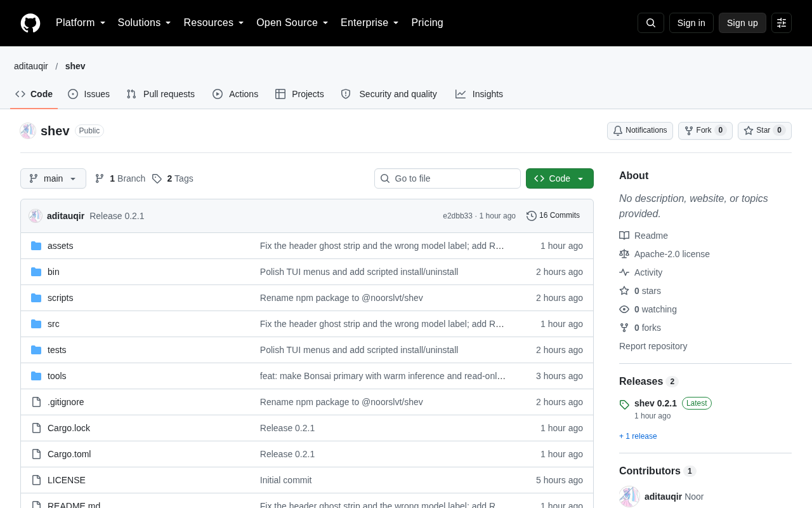
Task: Click the assets folder icon
Action: (36, 246)
